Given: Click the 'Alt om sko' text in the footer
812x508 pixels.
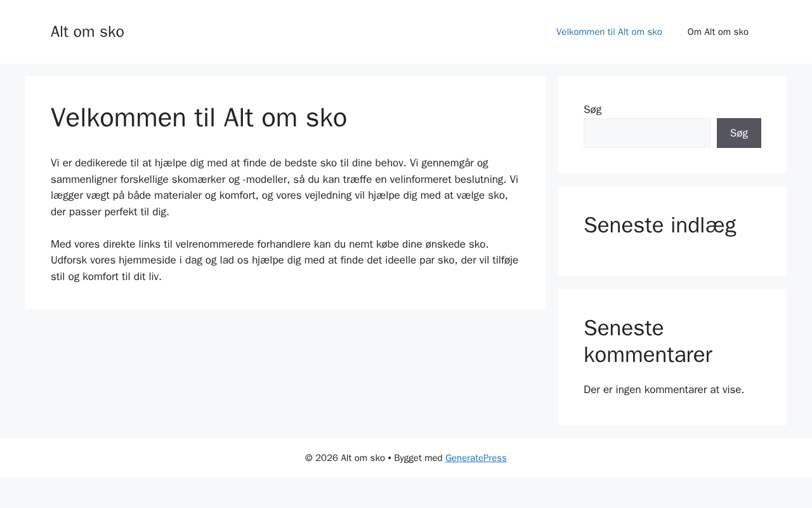Looking at the screenshot, I should point(363,458).
